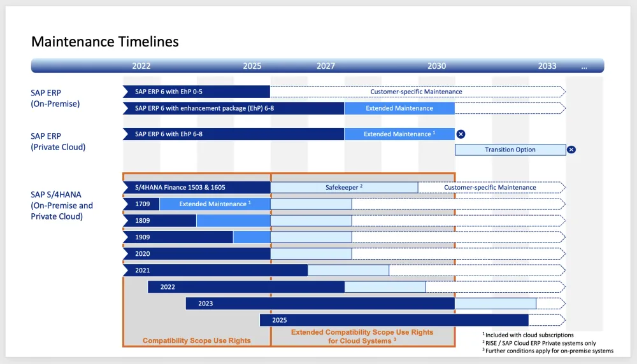Click the 2033 year marker in header
Image resolution: width=637 pixels, height=364 pixels.
point(547,66)
